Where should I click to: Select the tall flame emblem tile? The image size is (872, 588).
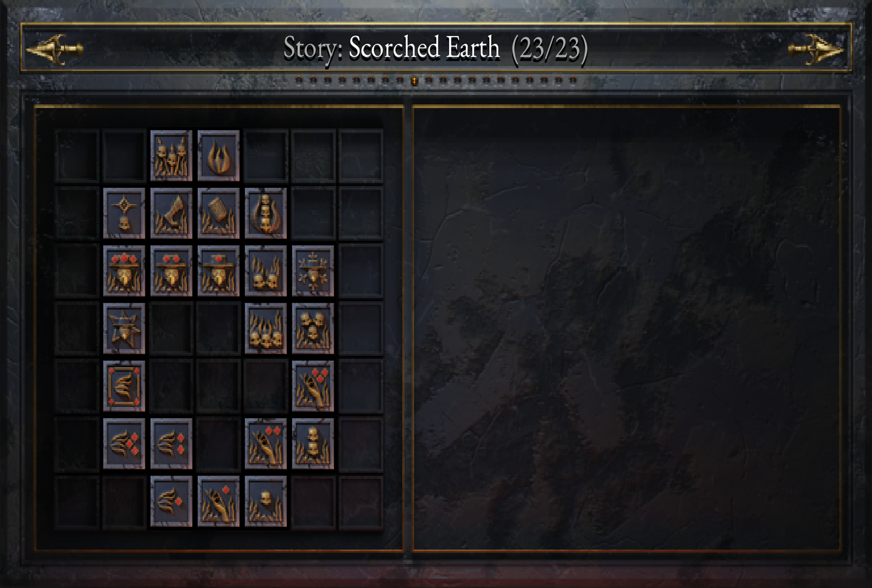point(218,156)
